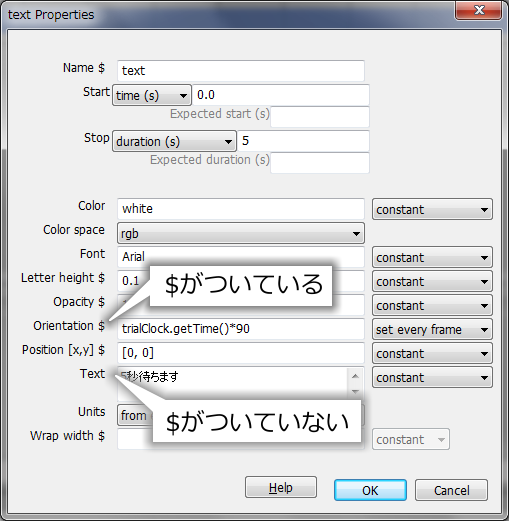This screenshot has height=521, width=509.
Task: Click the Cancel button
Action: [451, 490]
